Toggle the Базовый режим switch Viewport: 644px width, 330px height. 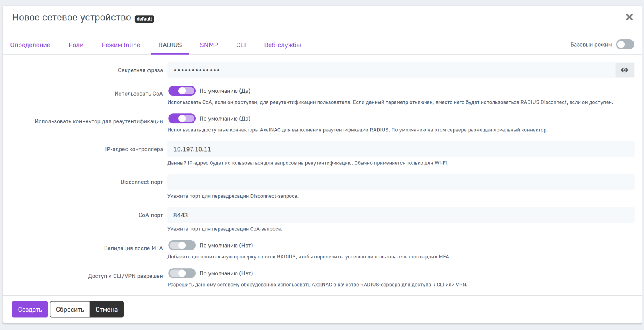click(x=625, y=45)
